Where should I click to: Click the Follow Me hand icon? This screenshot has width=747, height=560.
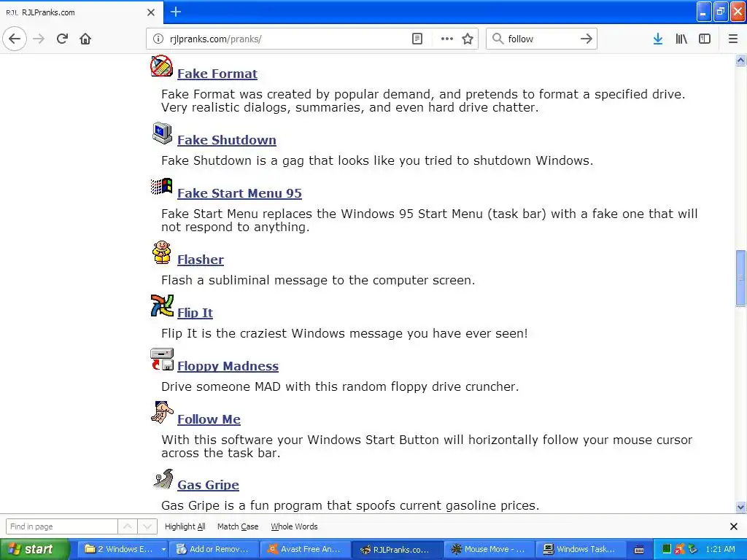pyautogui.click(x=162, y=413)
